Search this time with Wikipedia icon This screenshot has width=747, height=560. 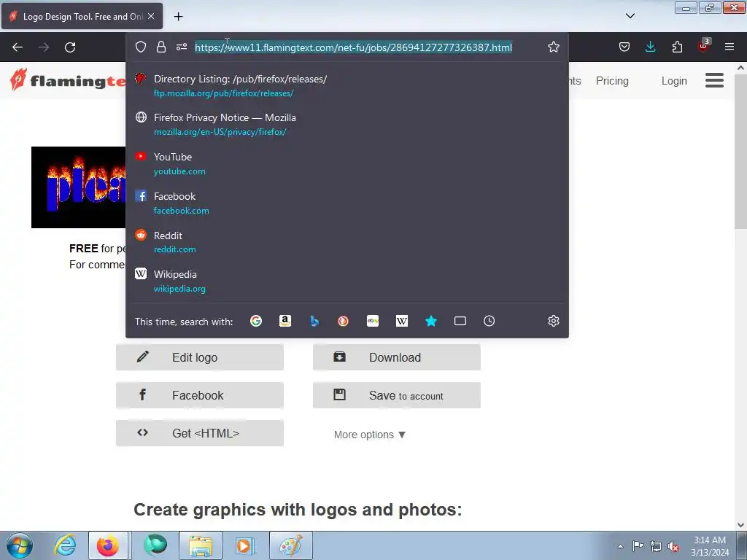[x=402, y=321]
